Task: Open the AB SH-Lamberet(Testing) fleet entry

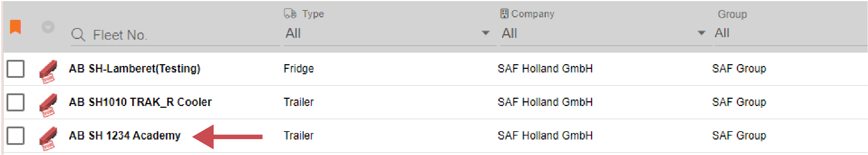Action: (x=134, y=68)
